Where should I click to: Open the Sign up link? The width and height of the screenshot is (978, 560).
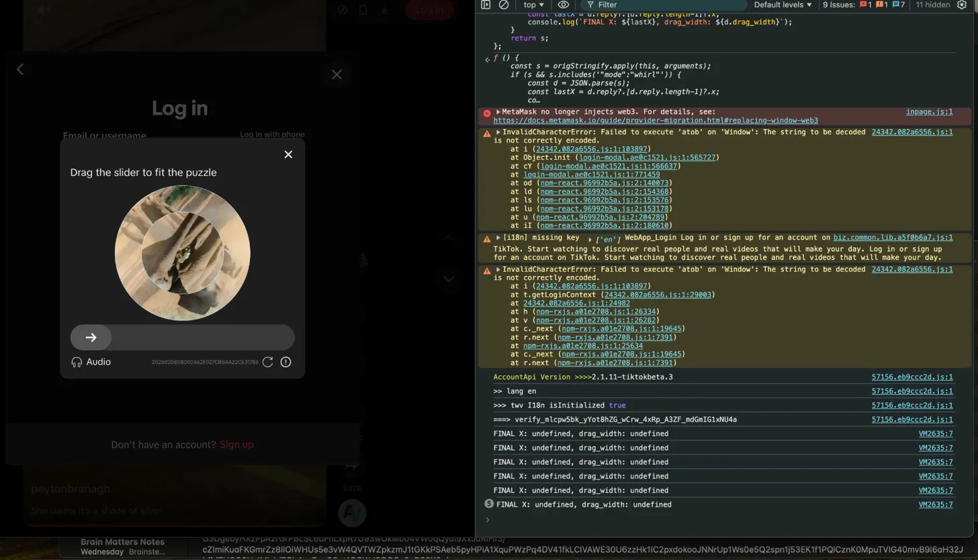[236, 444]
